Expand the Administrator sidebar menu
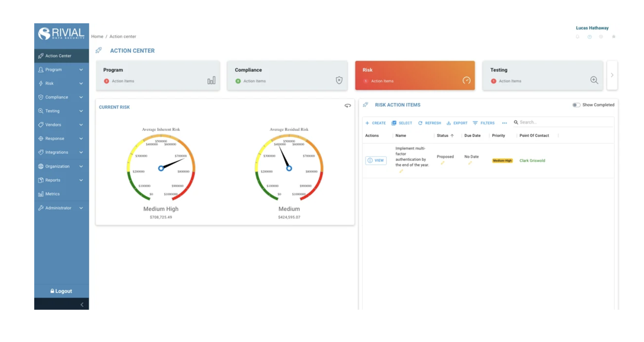Screen dimensions: 644x342 [x=58, y=208]
